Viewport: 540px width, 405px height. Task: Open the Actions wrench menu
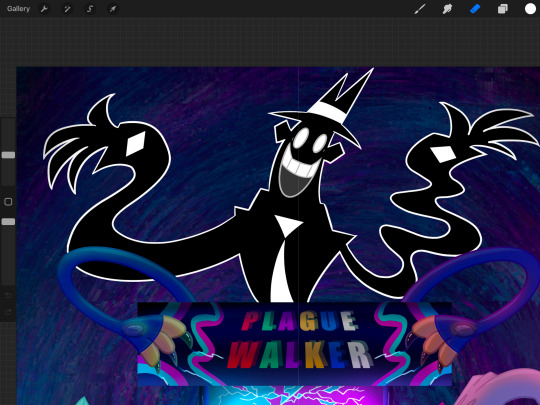point(44,9)
